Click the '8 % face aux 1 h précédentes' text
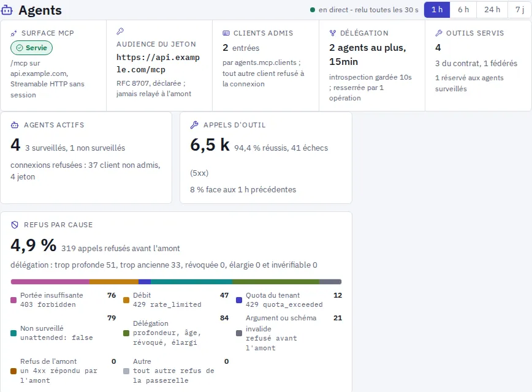 click(x=243, y=189)
